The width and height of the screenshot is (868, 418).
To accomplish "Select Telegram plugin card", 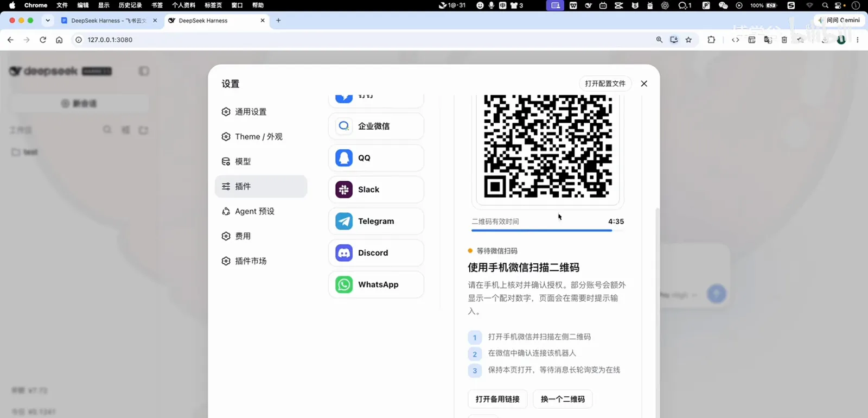I will (x=376, y=221).
